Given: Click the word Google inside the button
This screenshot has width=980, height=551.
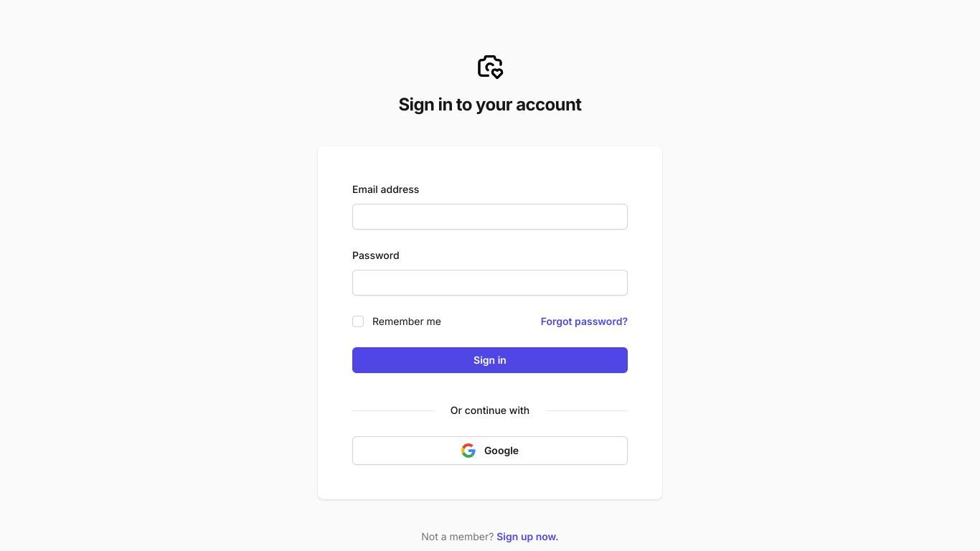Looking at the screenshot, I should point(501,451).
